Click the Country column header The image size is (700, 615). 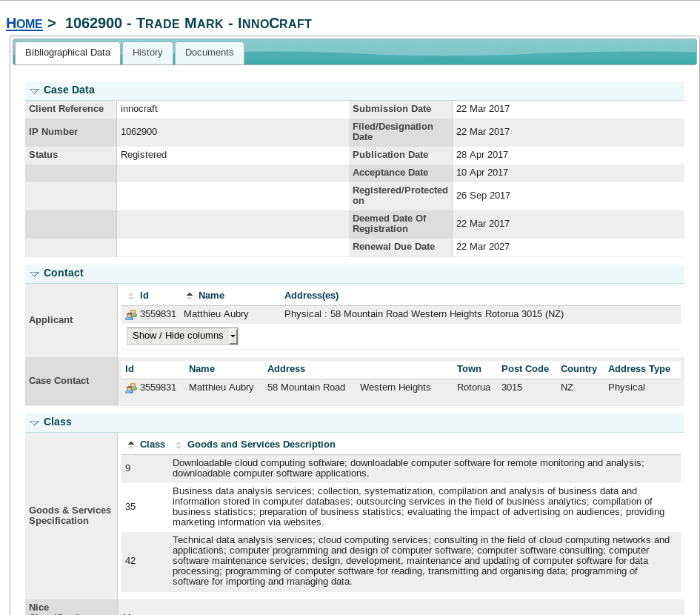[579, 369]
